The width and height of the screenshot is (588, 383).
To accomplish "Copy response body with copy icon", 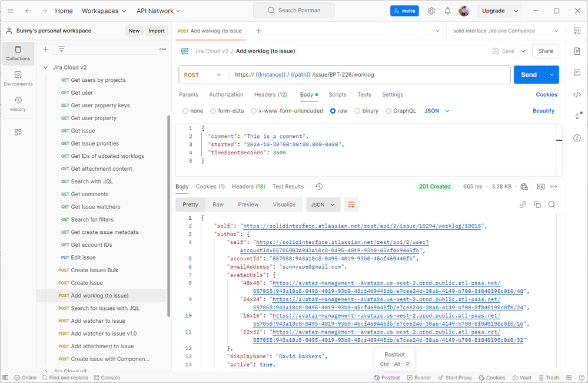I will click(x=537, y=204).
